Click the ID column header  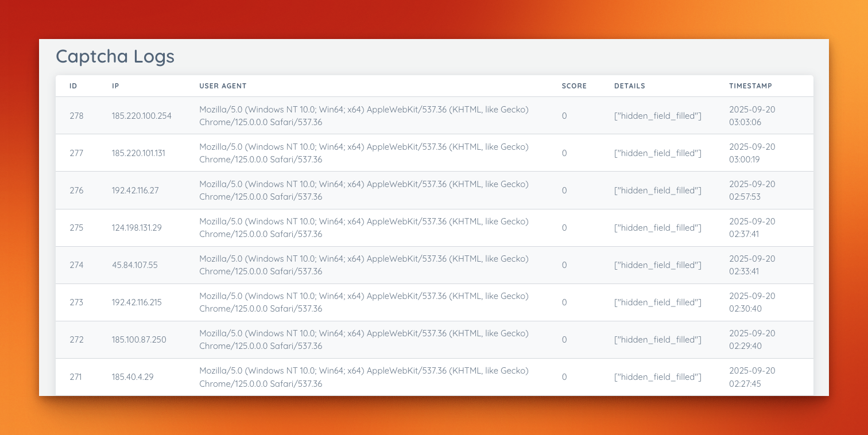(73, 86)
